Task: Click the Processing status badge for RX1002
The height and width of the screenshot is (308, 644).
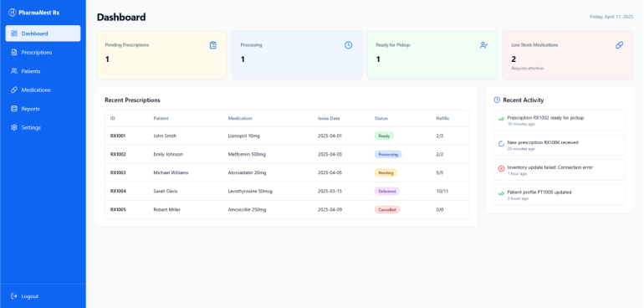Action: pyautogui.click(x=388, y=154)
